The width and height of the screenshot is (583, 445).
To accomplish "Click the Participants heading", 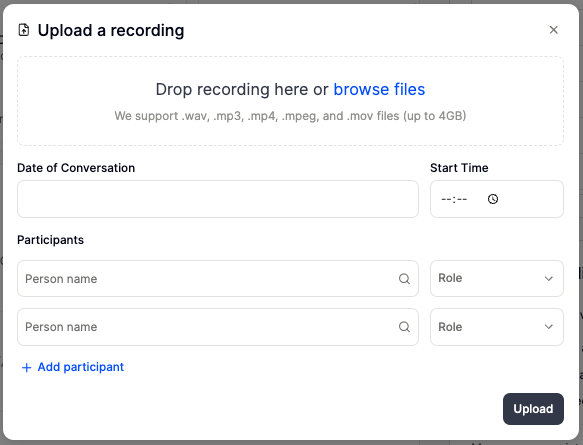I will pyautogui.click(x=51, y=240).
